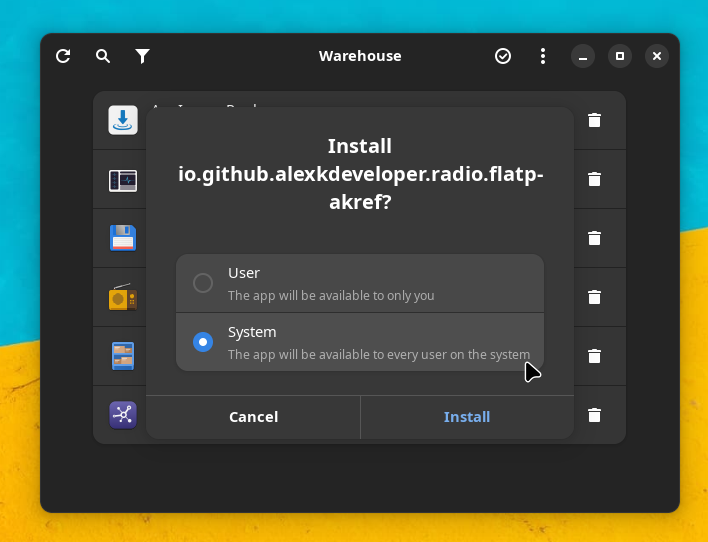The width and height of the screenshot is (708, 542).
Task: Select the blue download arrow app icon
Action: click(123, 120)
